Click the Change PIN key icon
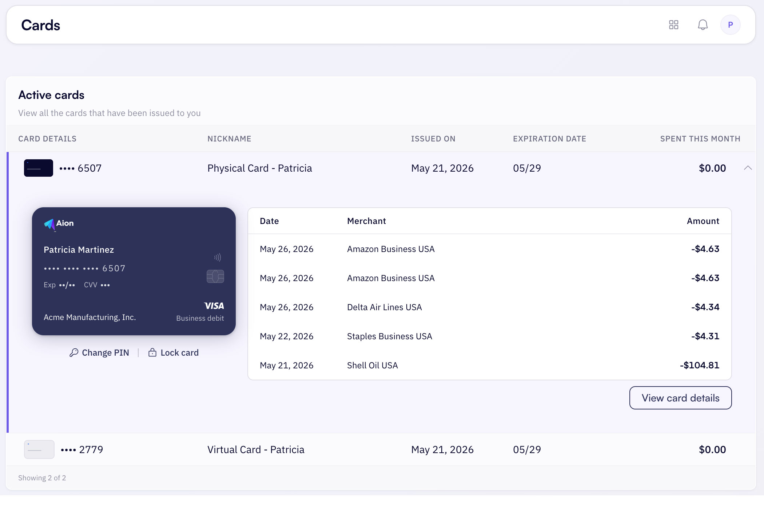The height and width of the screenshot is (532, 764). click(x=74, y=353)
